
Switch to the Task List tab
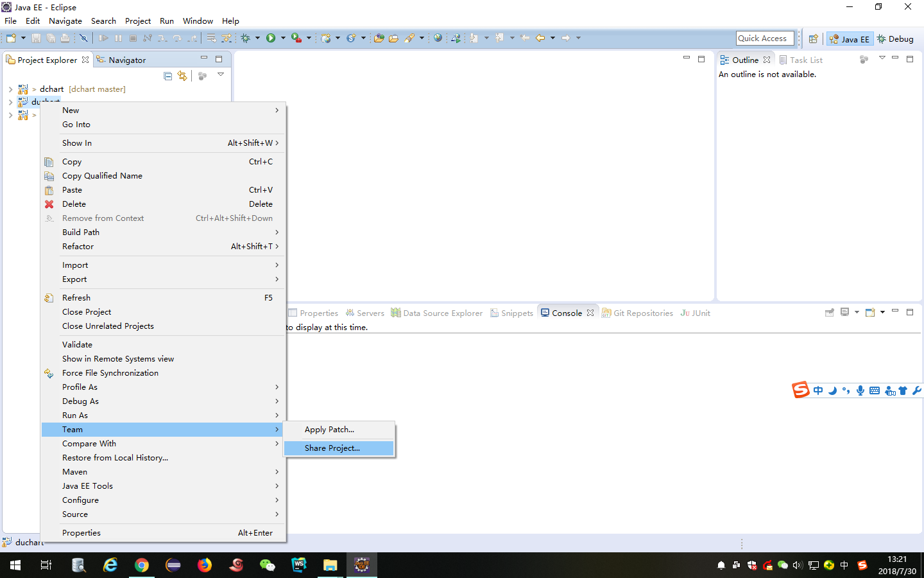pyautogui.click(x=801, y=60)
